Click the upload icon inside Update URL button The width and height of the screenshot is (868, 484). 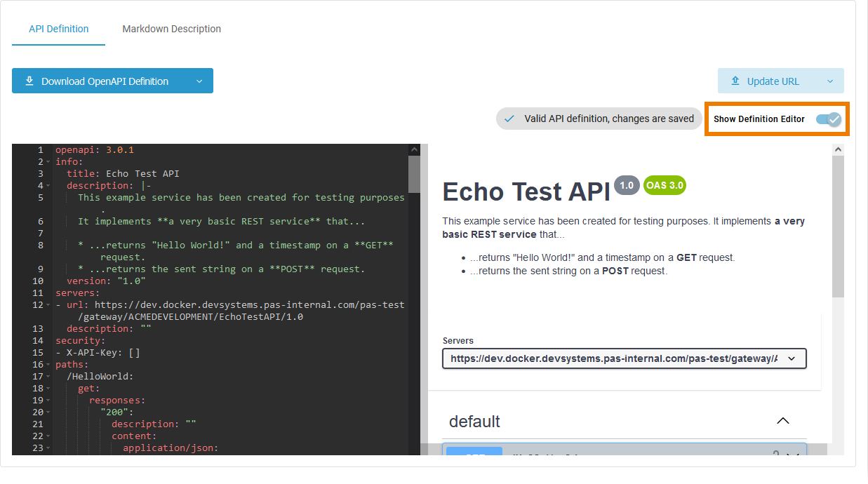click(735, 81)
